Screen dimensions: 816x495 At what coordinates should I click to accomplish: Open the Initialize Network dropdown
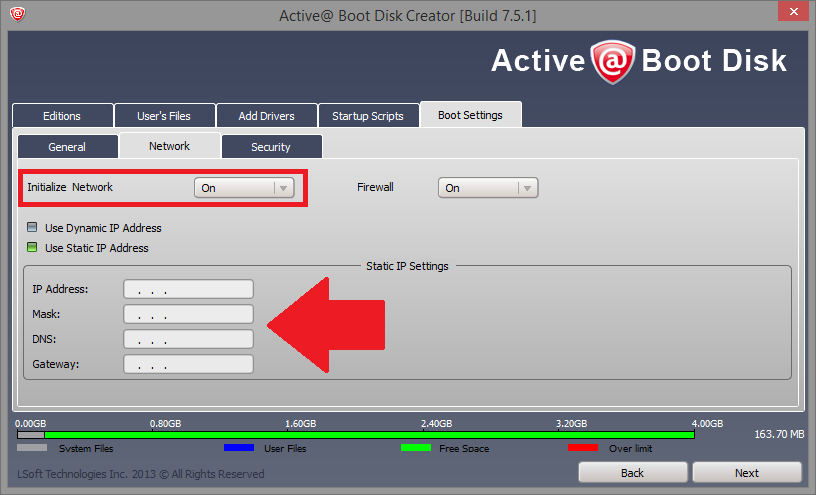point(244,188)
